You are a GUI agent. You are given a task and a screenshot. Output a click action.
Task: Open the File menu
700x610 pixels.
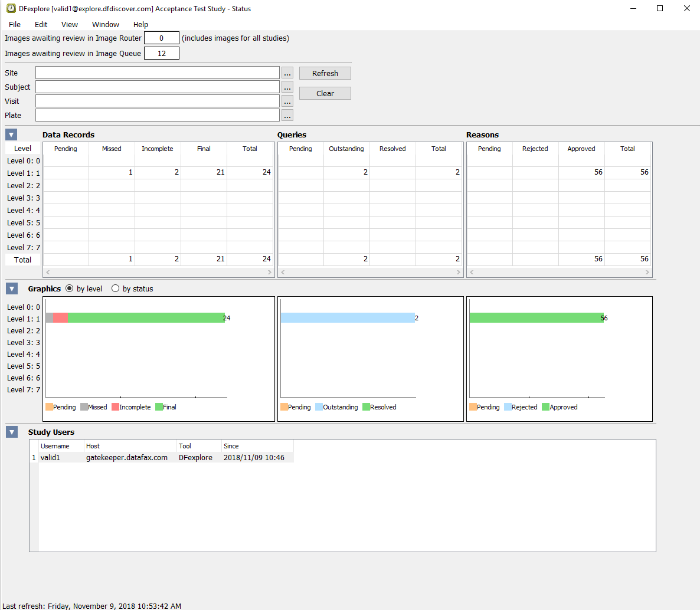(15, 24)
